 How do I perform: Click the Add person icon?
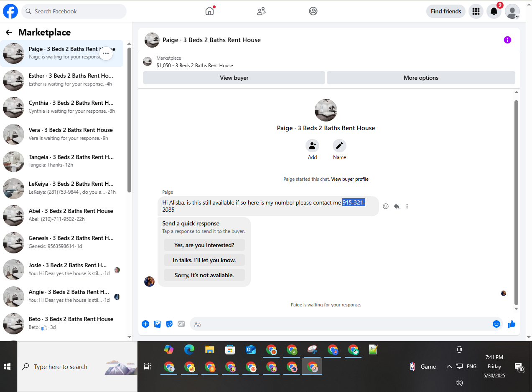(x=312, y=146)
